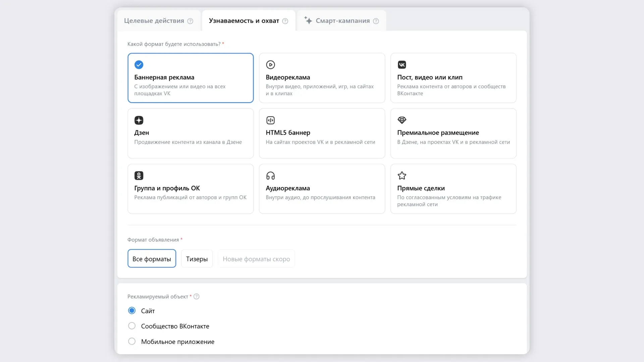Screen dimensions: 644x362
Task: Pick the HTML5 баннер format title
Action: [x=288, y=133]
